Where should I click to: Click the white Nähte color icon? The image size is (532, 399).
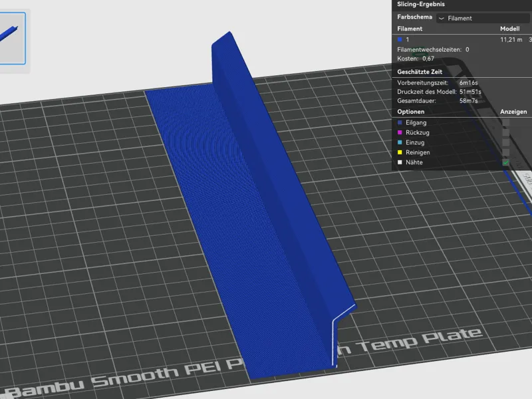point(400,162)
